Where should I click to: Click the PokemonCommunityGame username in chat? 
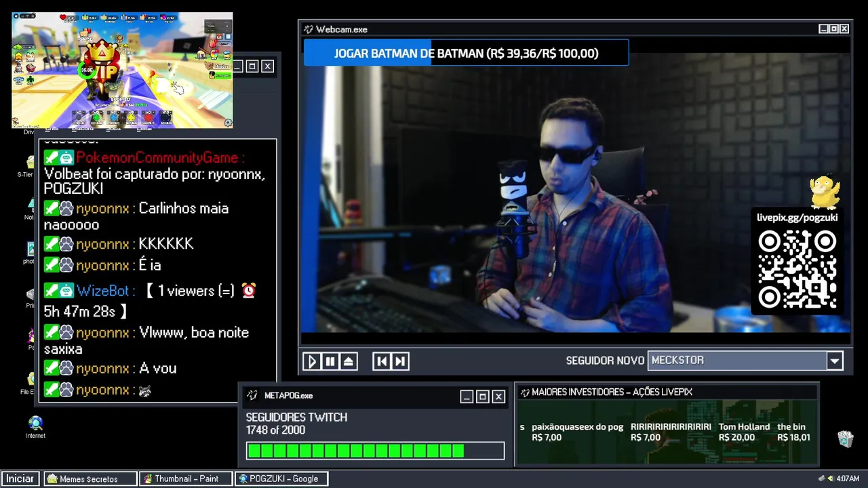[x=157, y=158]
